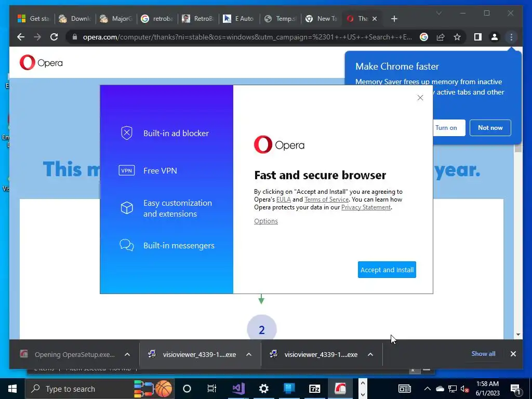
Task: Open Cortana circle icon in taskbar
Action: [x=187, y=389]
